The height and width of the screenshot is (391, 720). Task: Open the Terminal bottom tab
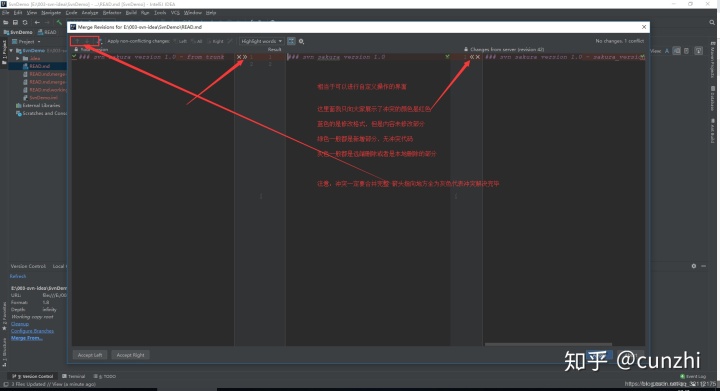click(73, 376)
